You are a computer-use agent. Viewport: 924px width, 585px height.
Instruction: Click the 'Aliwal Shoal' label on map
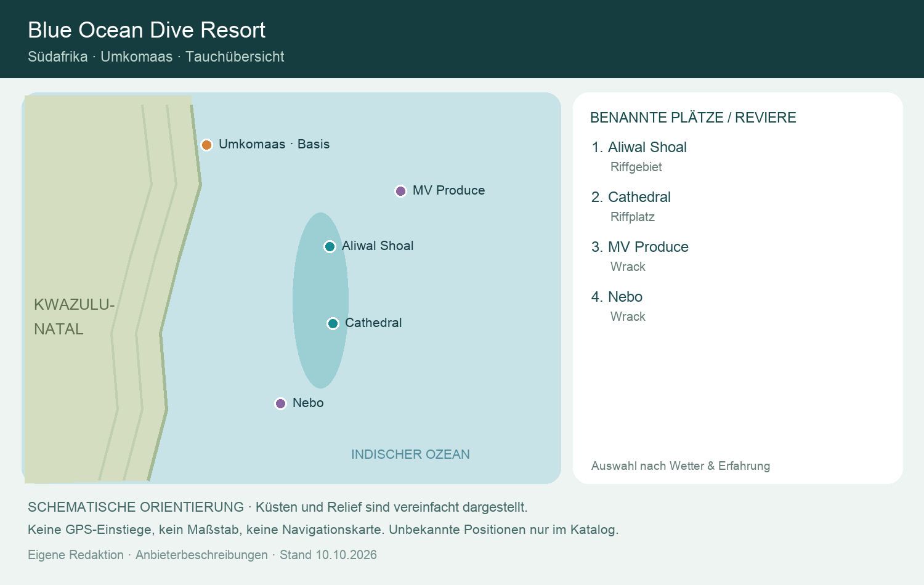tap(378, 246)
